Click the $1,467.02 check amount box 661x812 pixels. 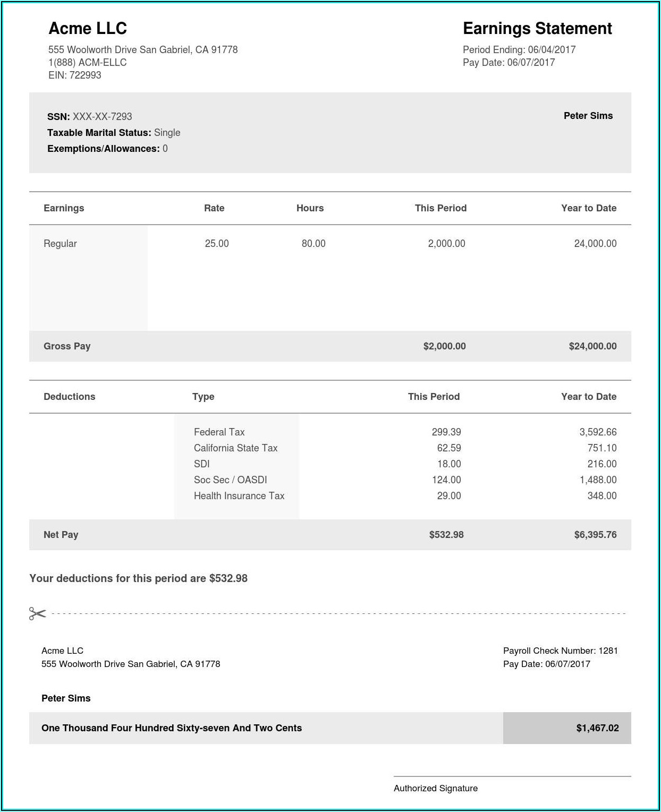click(x=567, y=728)
